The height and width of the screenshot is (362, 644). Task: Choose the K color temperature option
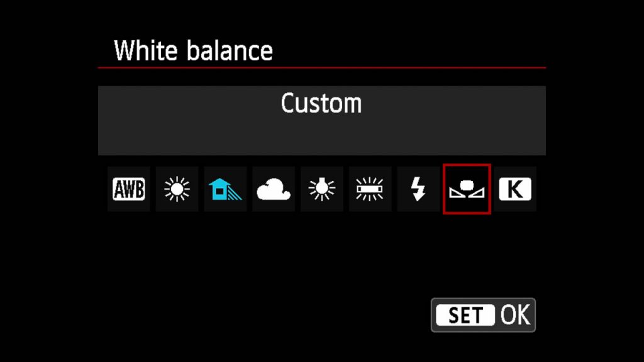tap(515, 189)
